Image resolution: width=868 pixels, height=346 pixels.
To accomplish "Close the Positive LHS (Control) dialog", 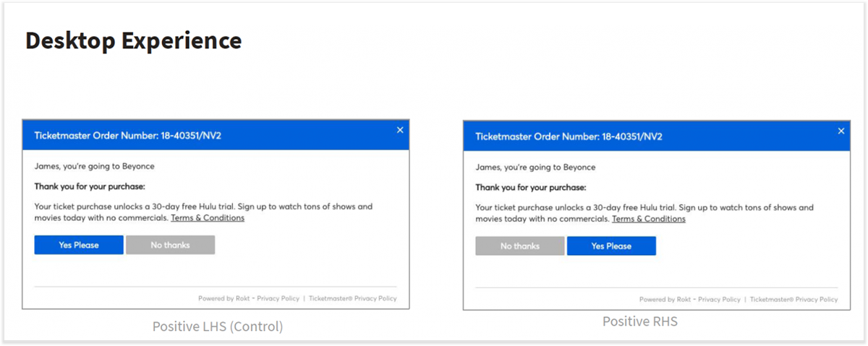I will point(400,130).
